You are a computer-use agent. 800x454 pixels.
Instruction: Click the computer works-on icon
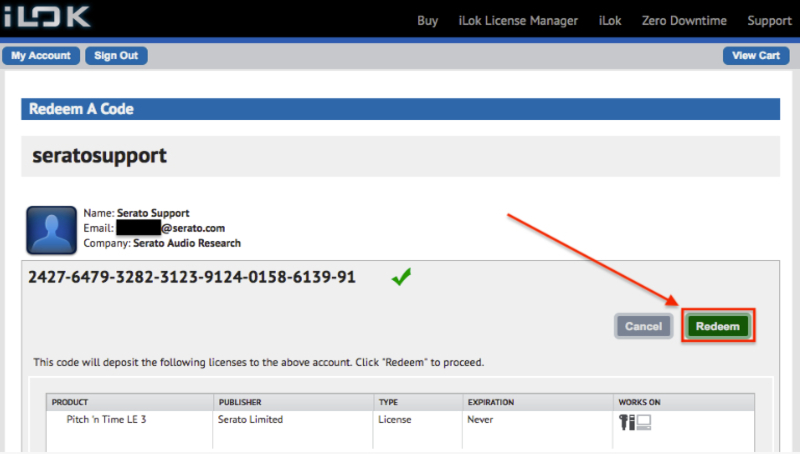(x=644, y=422)
